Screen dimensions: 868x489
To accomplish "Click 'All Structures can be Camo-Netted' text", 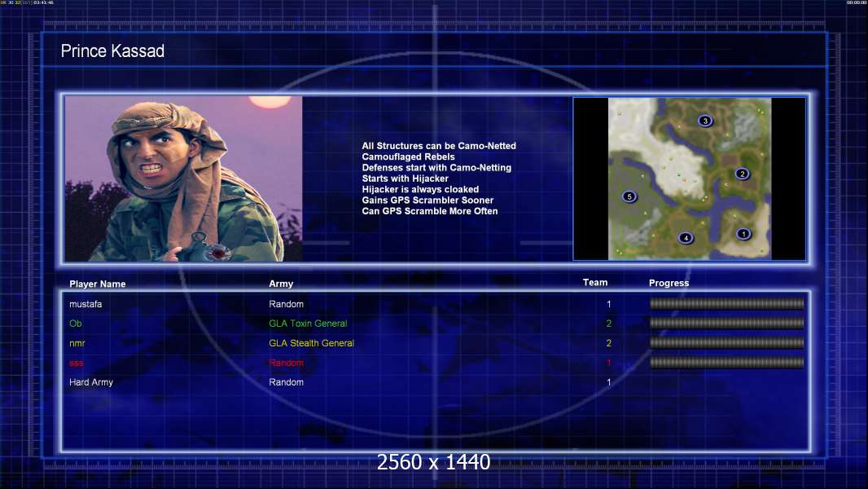I will [439, 146].
